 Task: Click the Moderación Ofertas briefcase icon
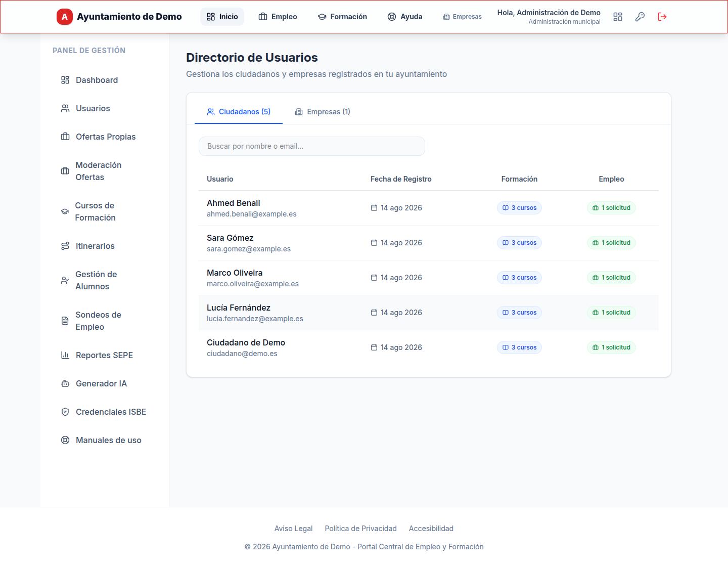click(65, 171)
